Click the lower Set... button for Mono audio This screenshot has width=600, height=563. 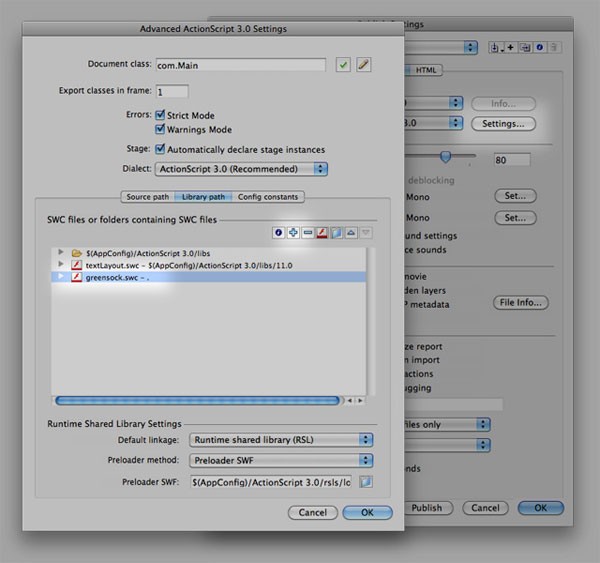(x=515, y=218)
